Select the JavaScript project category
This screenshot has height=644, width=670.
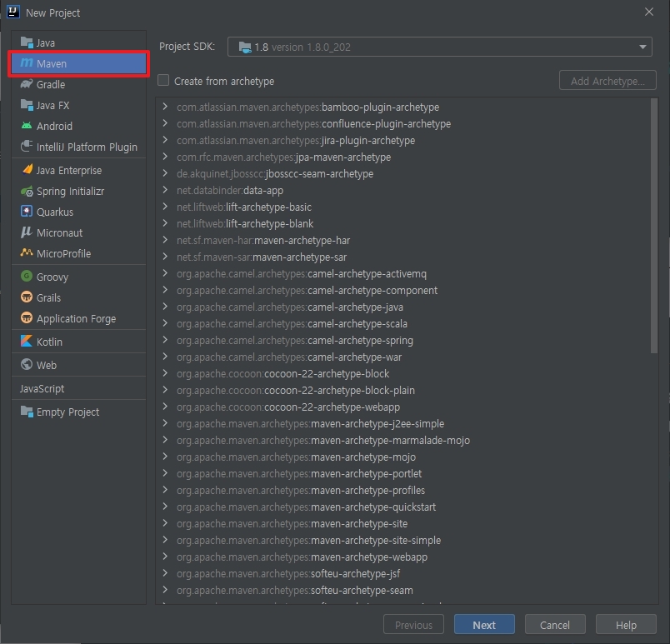coord(42,388)
